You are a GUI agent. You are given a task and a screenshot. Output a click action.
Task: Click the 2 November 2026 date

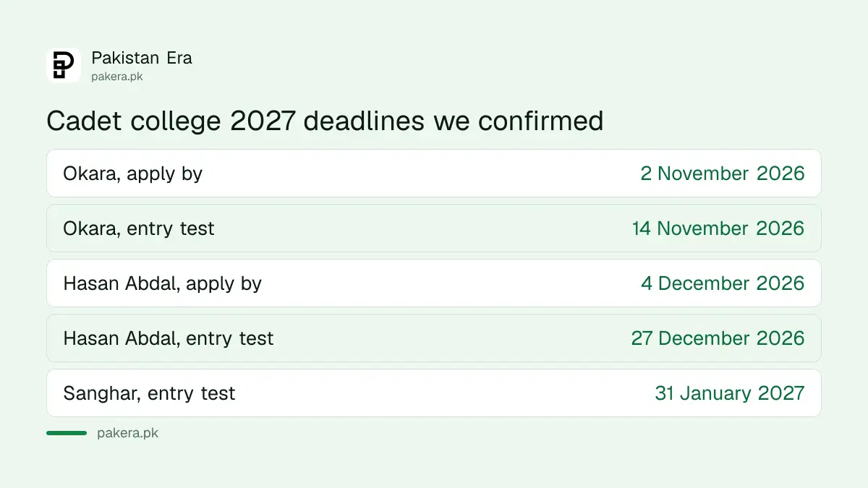pyautogui.click(x=723, y=174)
